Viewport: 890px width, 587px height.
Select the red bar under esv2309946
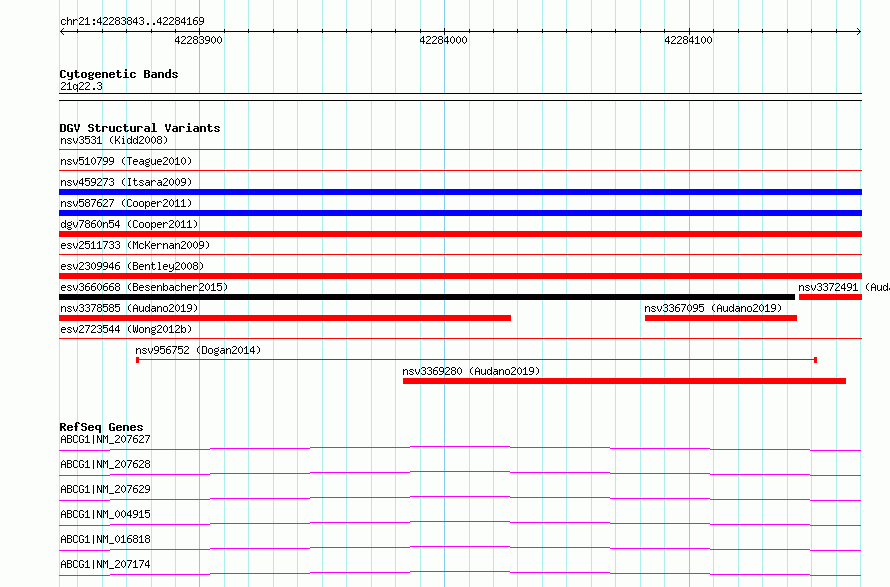(460, 276)
